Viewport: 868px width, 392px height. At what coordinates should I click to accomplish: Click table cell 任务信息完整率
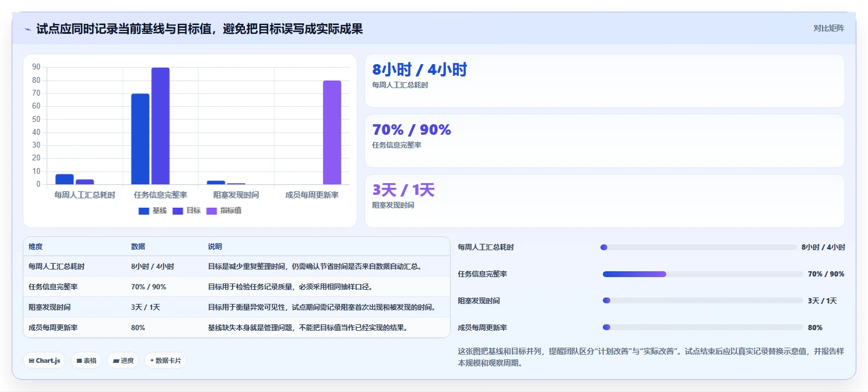pos(53,287)
